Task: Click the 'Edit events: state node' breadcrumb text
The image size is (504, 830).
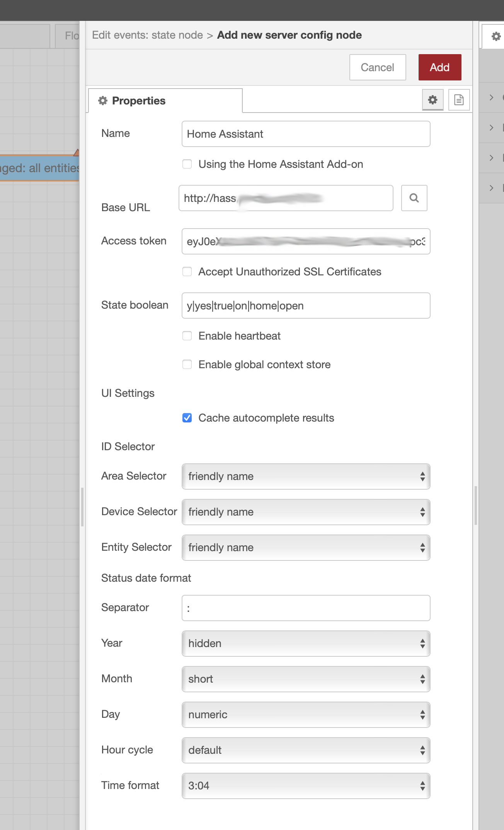Action: 147,35
